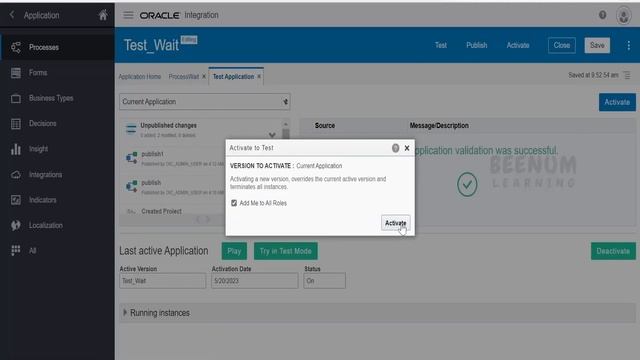Click Test in the header toolbar

pyautogui.click(x=441, y=45)
